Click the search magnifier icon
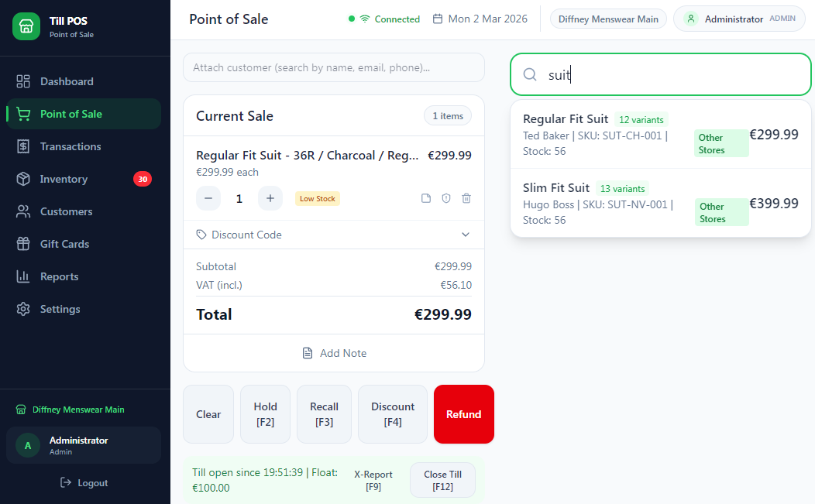 [530, 75]
